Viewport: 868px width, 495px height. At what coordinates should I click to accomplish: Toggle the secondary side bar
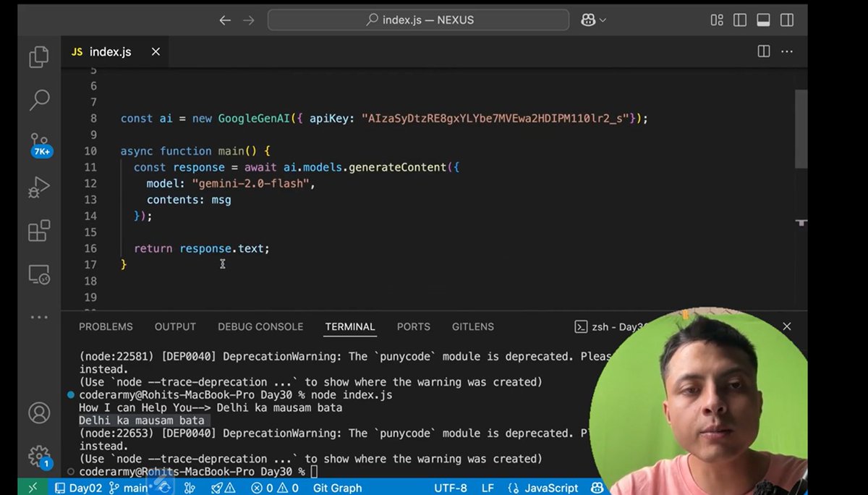[x=786, y=20]
